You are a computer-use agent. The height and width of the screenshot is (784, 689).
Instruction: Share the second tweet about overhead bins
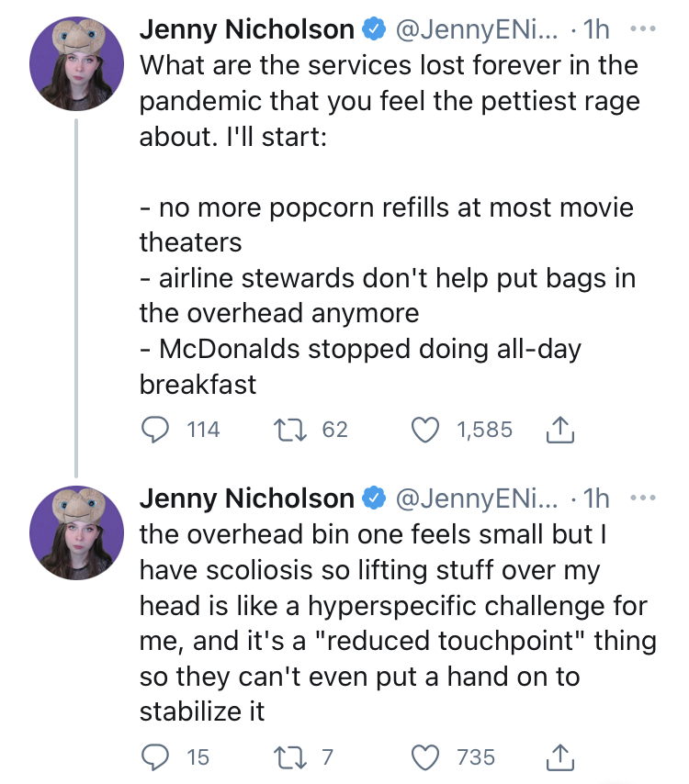(559, 756)
